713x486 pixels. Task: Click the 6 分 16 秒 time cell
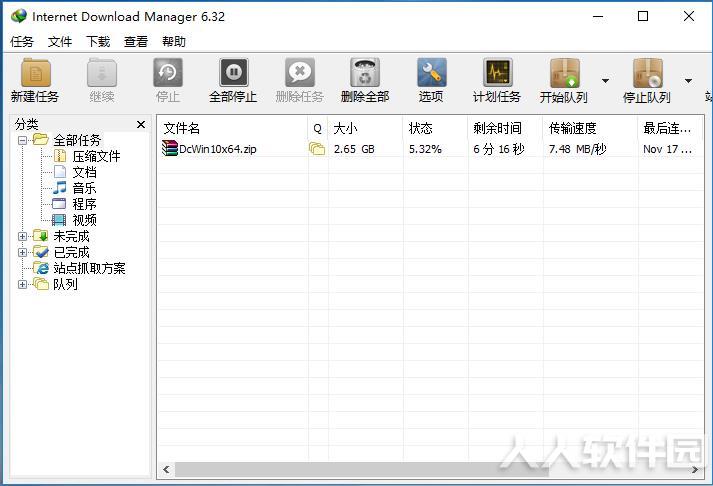(x=499, y=149)
